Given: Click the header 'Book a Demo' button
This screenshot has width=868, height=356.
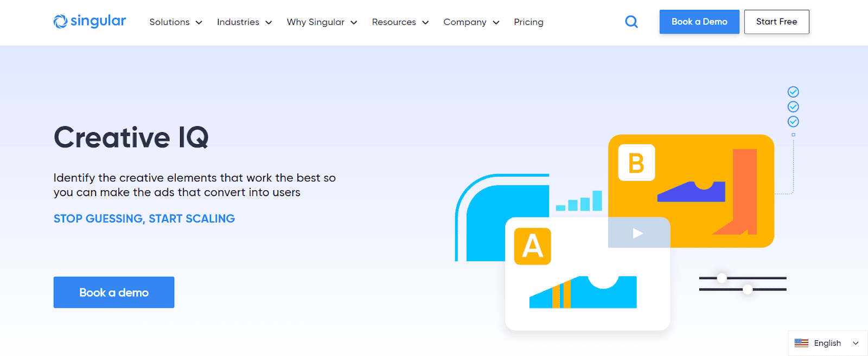Looking at the screenshot, I should tap(699, 22).
